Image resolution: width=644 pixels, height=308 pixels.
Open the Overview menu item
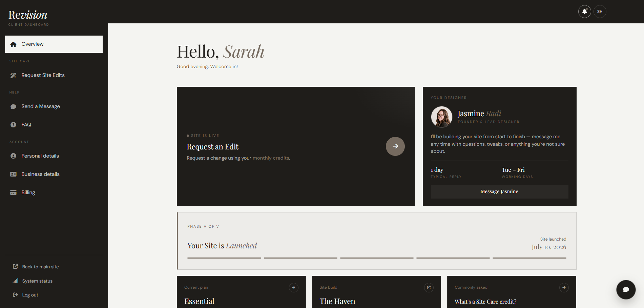coord(54,44)
